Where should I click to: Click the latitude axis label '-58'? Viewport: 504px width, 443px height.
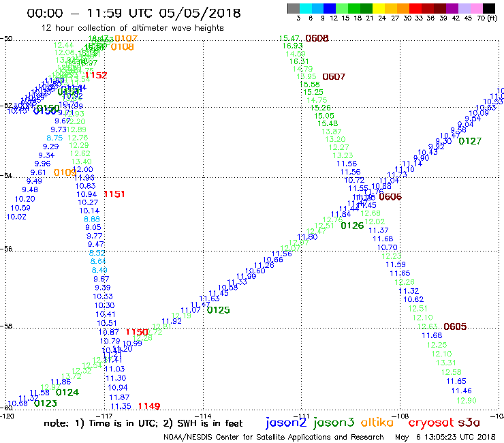point(6,326)
